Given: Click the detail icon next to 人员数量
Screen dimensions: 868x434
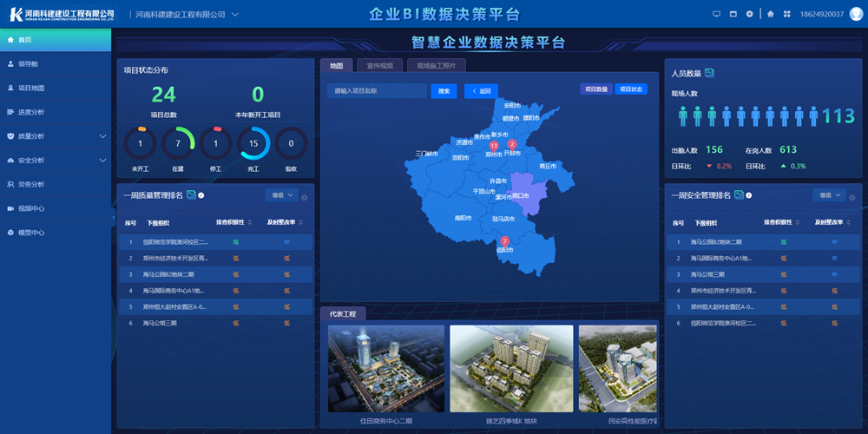Looking at the screenshot, I should (709, 73).
